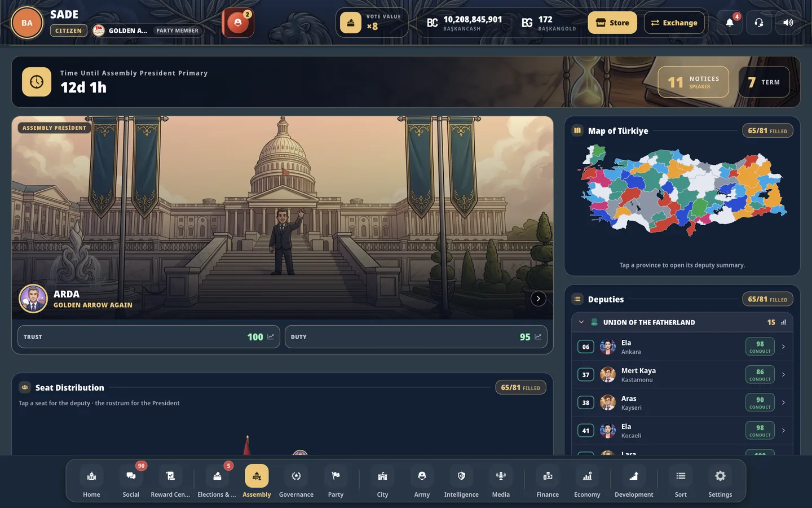Go to the City section
The height and width of the screenshot is (508, 812).
382,482
